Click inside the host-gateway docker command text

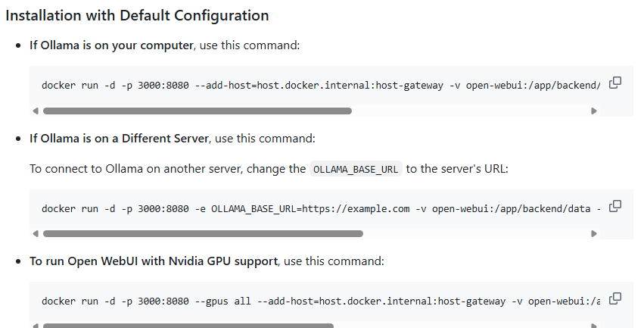pyautogui.click(x=318, y=85)
